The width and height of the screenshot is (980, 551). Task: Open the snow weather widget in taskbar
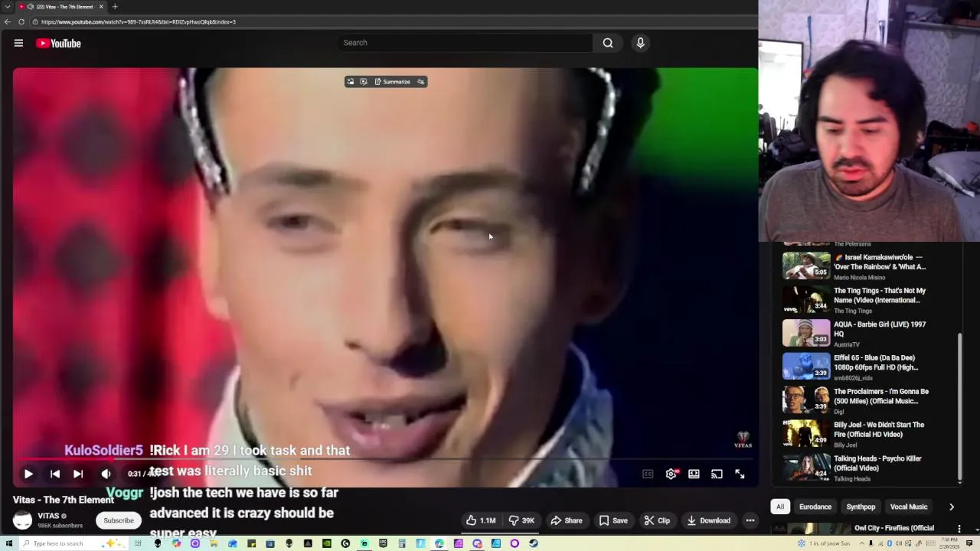[x=824, y=543]
